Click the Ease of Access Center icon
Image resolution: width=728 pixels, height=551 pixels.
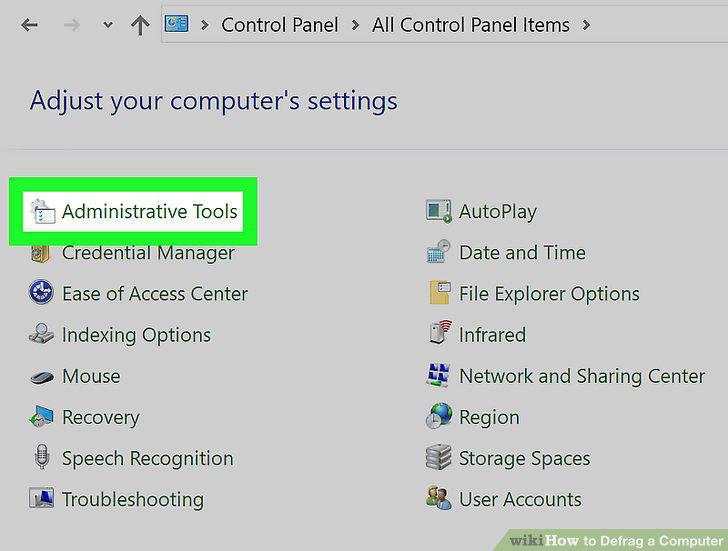(41, 292)
